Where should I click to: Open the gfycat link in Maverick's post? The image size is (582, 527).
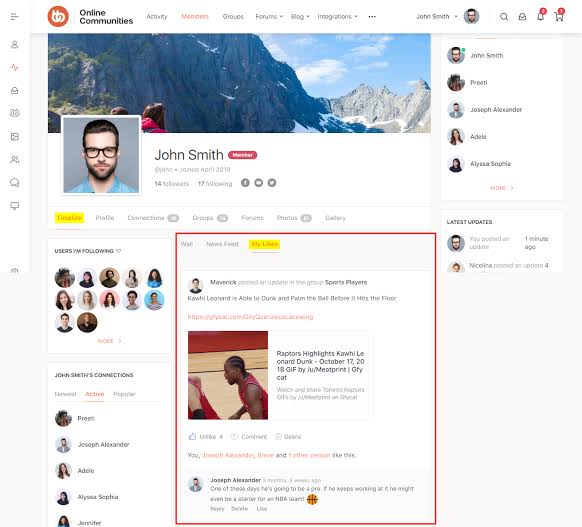tap(250, 317)
